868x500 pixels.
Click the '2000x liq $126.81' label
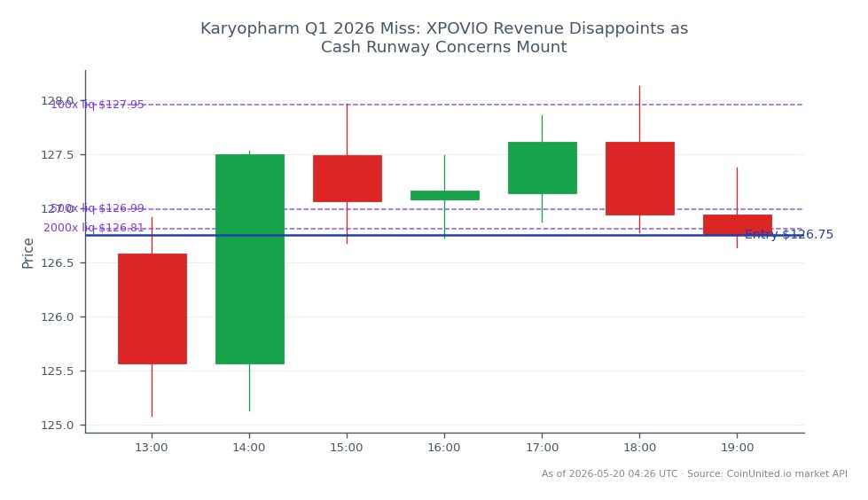coord(94,228)
